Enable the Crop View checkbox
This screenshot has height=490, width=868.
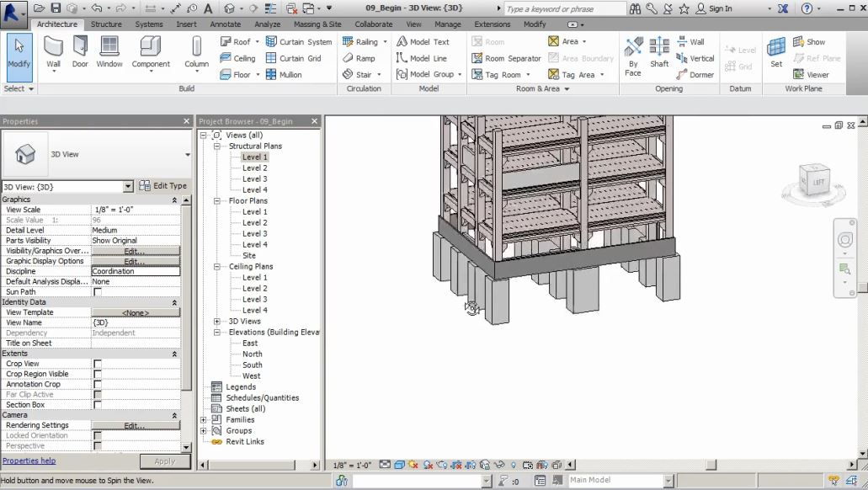pos(98,364)
